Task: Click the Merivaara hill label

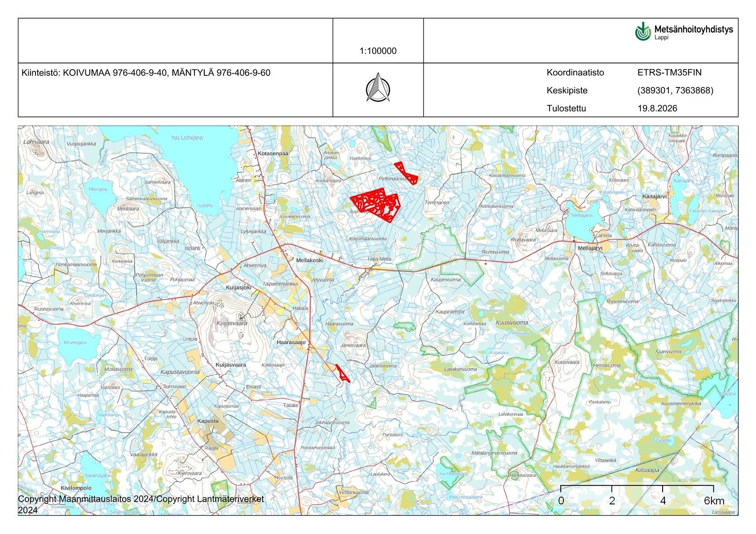Action: pyautogui.click(x=128, y=209)
